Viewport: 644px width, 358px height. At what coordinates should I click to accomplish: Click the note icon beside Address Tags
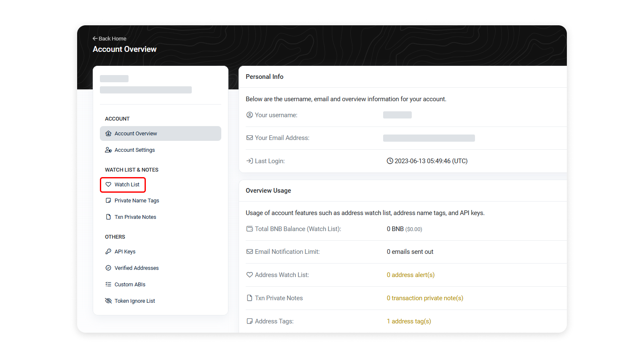pyautogui.click(x=250, y=321)
